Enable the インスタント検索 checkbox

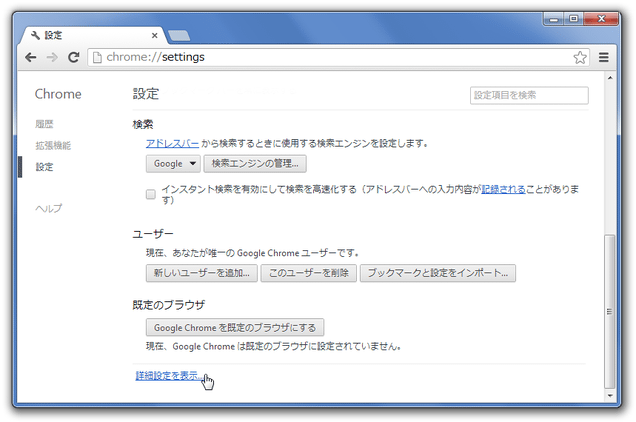pyautogui.click(x=150, y=194)
